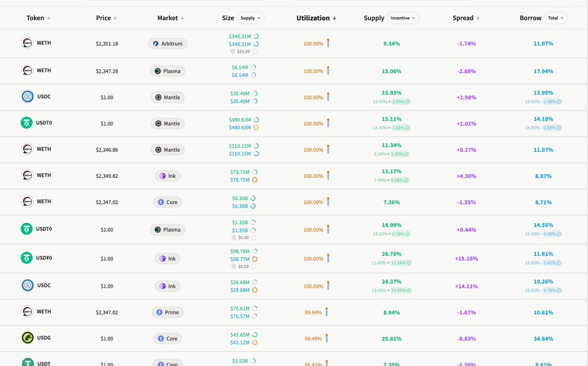The height and width of the screenshot is (366, 588).
Task: Click the Prime market badge
Action: [x=168, y=312]
